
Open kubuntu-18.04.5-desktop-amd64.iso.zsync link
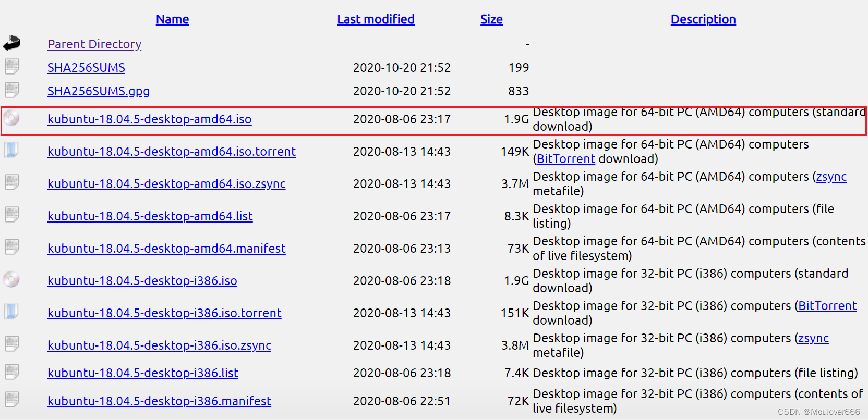point(166,184)
